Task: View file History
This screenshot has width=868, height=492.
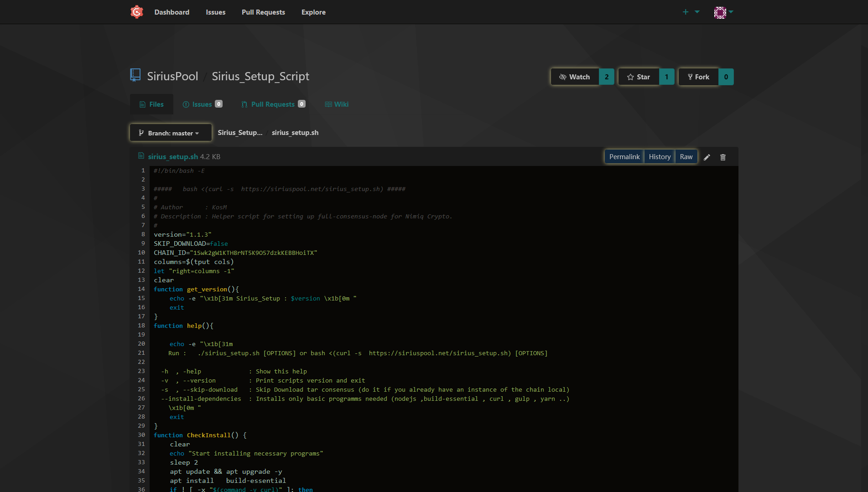Action: (x=660, y=156)
